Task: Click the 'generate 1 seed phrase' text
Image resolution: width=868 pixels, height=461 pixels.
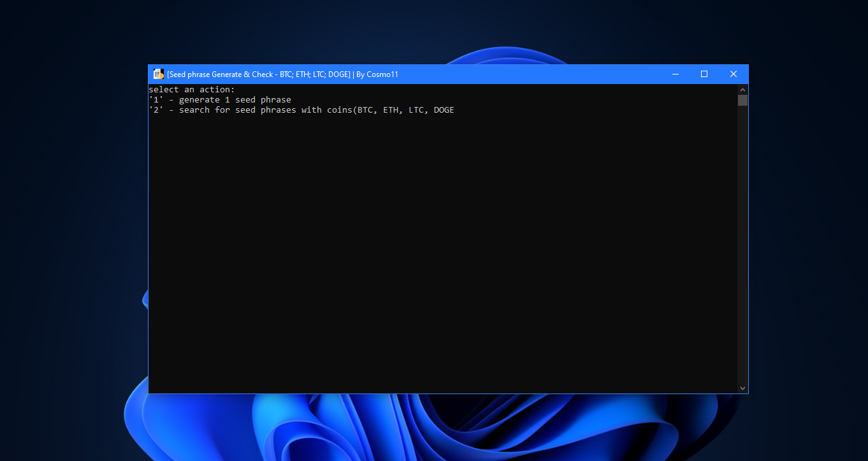Action: [x=235, y=100]
